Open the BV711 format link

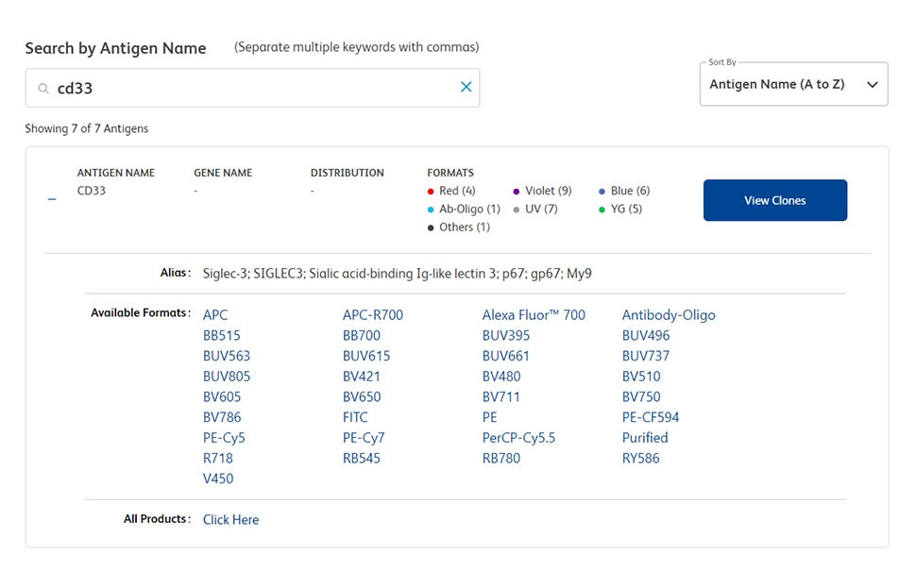click(x=500, y=397)
